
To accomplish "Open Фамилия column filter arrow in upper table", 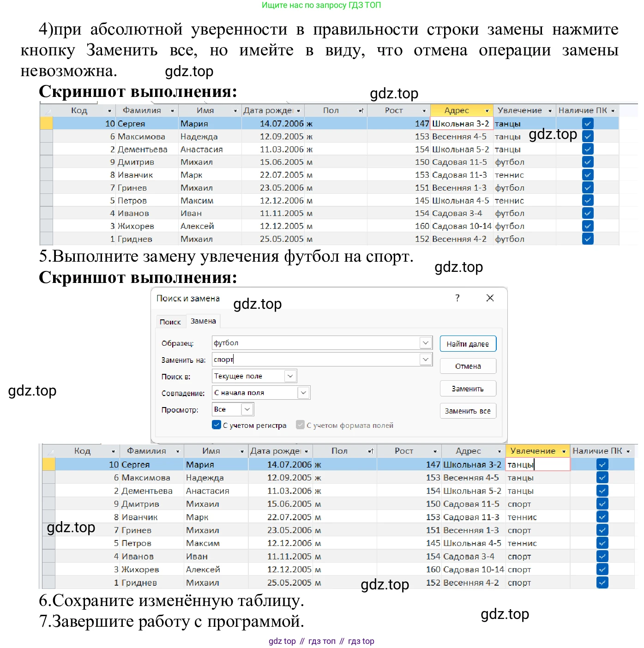I will click(172, 111).
